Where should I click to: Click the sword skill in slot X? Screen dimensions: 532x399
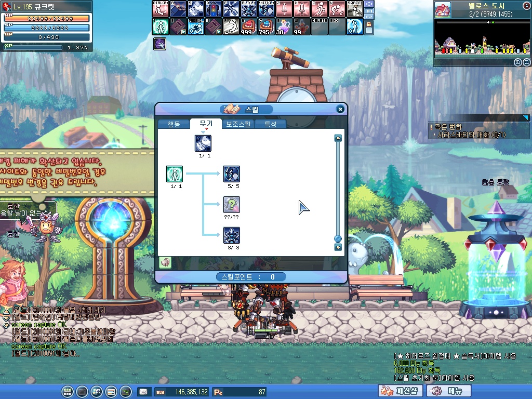(302, 8)
